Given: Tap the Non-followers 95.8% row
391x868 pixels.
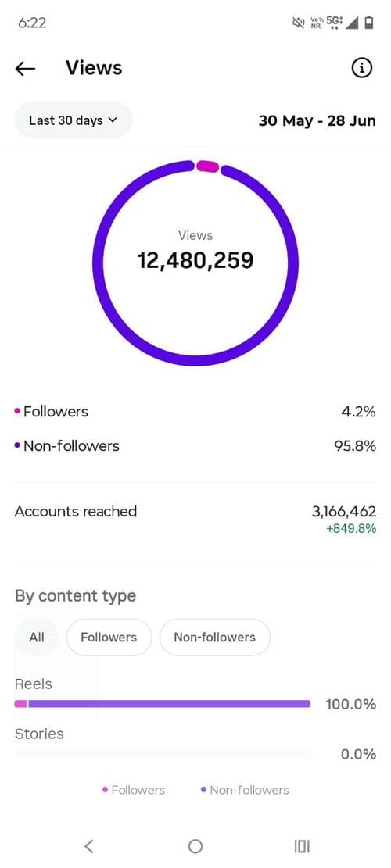Looking at the screenshot, I should [195, 445].
